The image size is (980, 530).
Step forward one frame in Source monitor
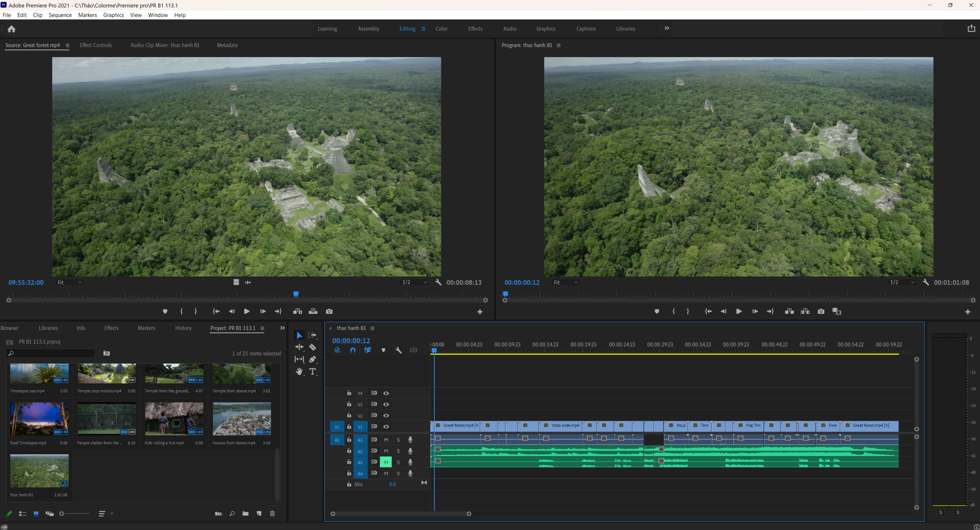[x=263, y=311]
